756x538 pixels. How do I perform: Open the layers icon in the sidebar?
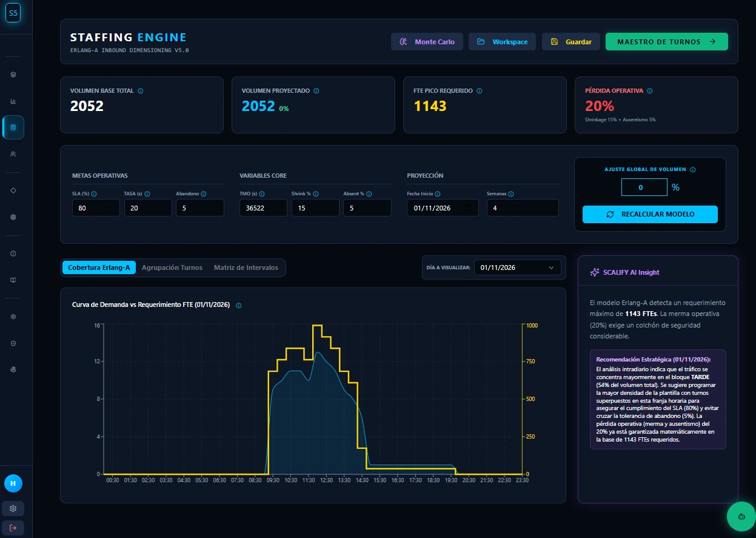[x=13, y=75]
